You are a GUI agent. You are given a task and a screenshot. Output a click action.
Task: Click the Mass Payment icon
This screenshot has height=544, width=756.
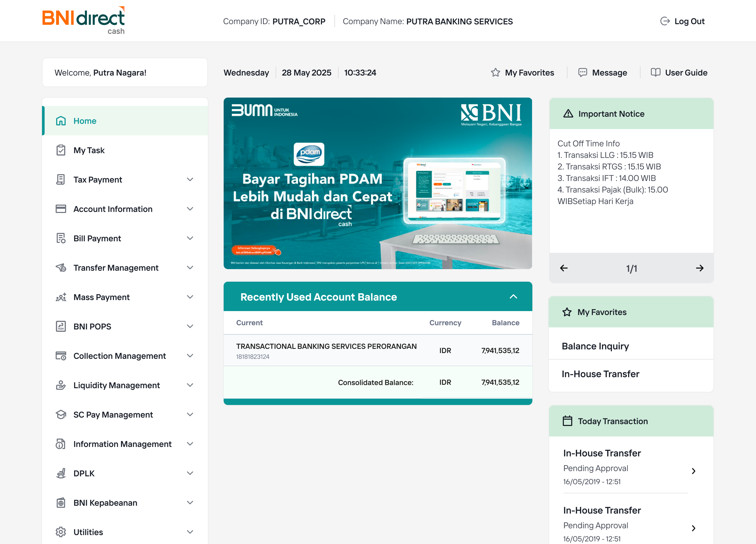coord(61,297)
